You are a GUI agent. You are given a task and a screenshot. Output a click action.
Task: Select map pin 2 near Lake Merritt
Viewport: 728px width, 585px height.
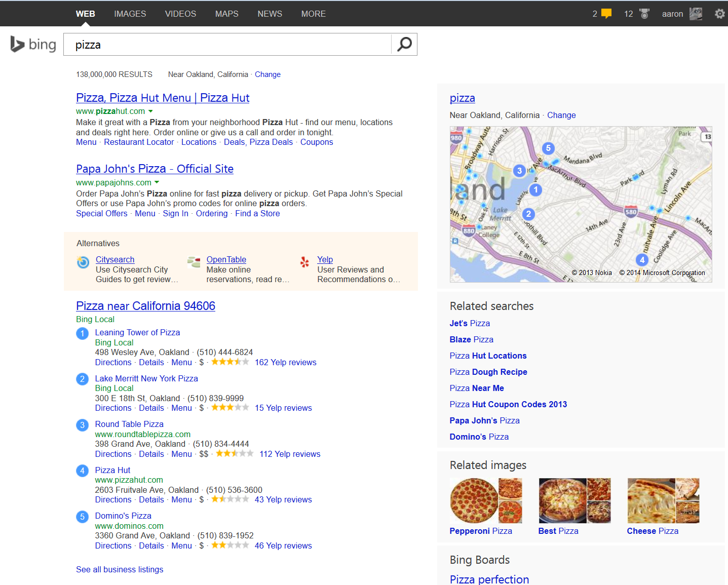tap(528, 214)
